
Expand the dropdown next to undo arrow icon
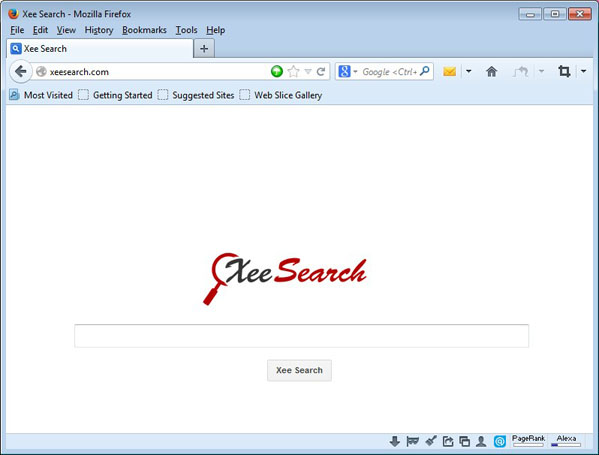point(541,71)
